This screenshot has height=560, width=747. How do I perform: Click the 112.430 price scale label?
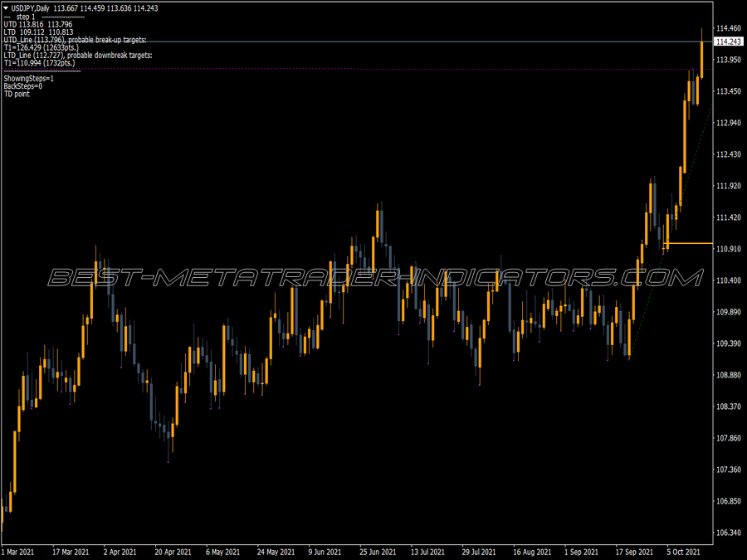[x=729, y=154]
